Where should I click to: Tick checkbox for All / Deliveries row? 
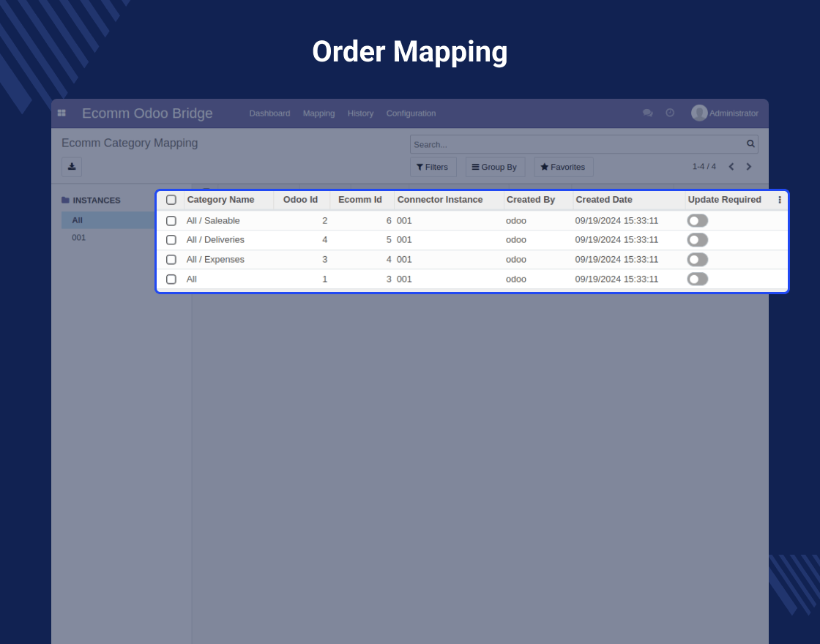coord(171,240)
